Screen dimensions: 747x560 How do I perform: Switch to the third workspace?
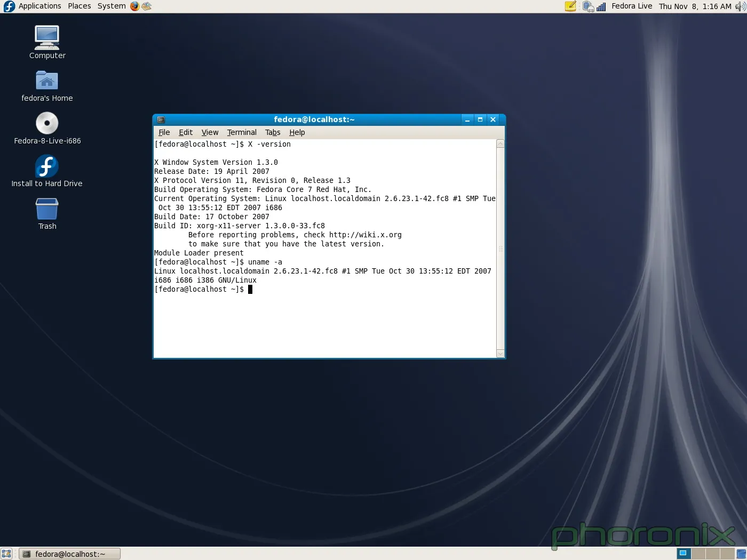pyautogui.click(x=712, y=554)
